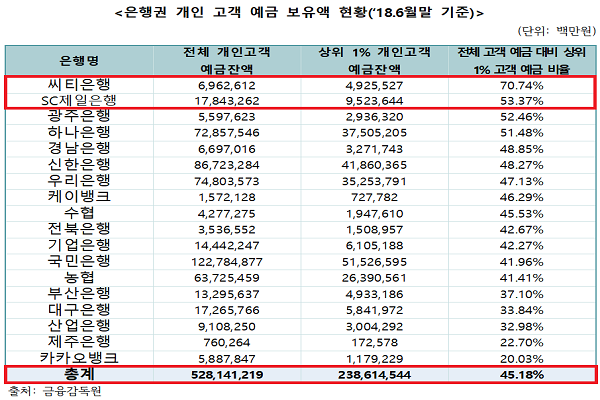600x400 pixels.
Task: Select 국민은행 bank name
Action: pos(79,261)
